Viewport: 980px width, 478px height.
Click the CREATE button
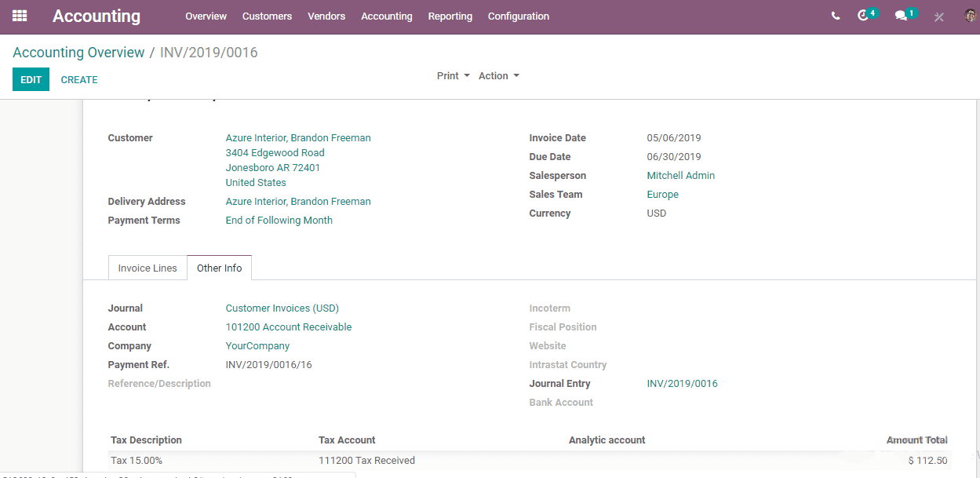[x=79, y=79]
